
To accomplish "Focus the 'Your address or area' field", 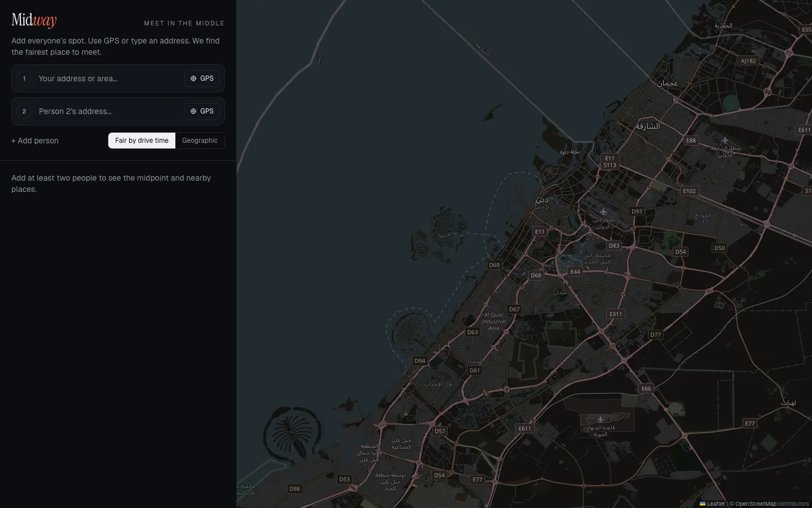I will pyautogui.click(x=108, y=78).
